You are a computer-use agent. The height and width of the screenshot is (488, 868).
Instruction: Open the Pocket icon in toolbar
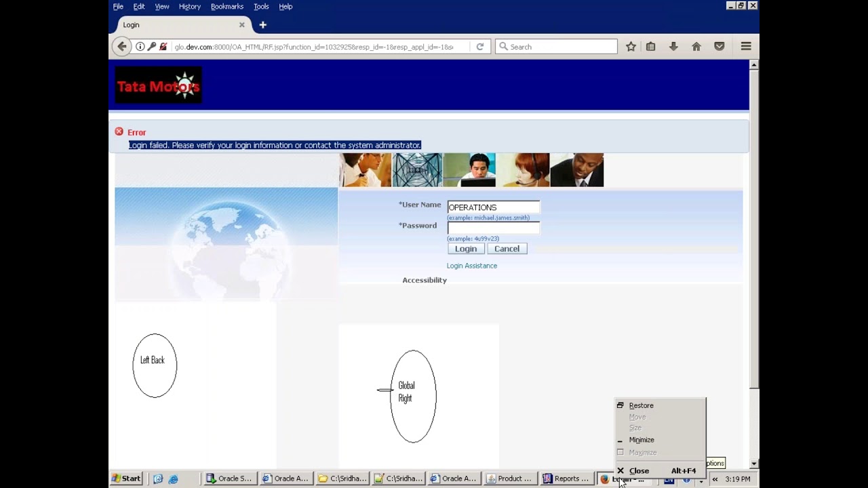click(x=719, y=47)
